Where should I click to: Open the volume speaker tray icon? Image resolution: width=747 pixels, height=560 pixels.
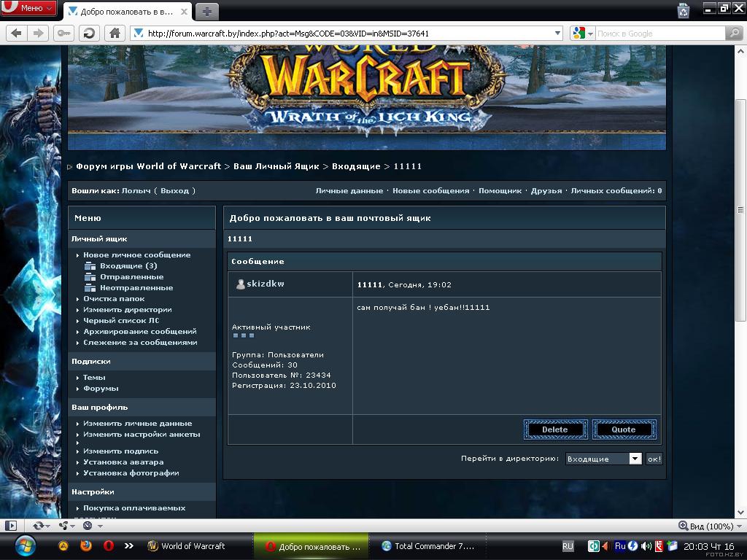click(646, 546)
